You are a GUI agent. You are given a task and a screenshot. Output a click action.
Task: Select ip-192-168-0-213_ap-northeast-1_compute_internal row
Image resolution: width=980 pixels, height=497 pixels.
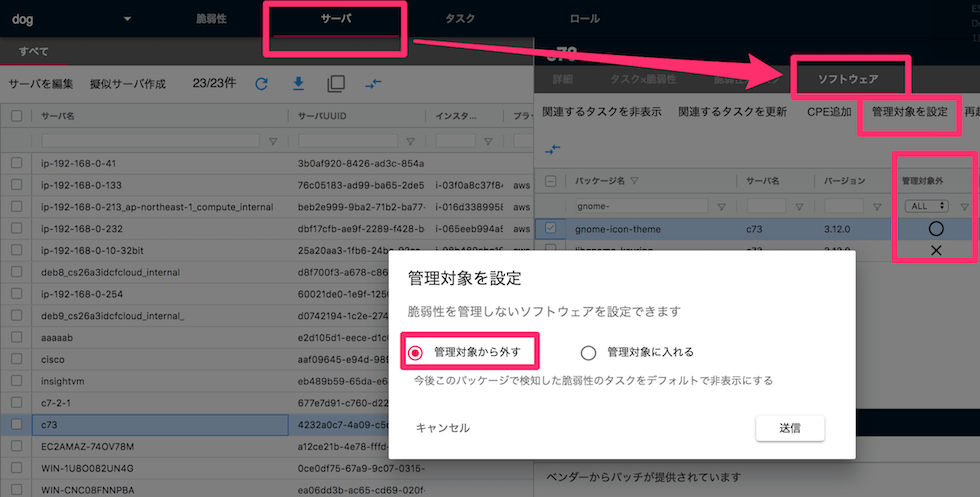(268, 207)
